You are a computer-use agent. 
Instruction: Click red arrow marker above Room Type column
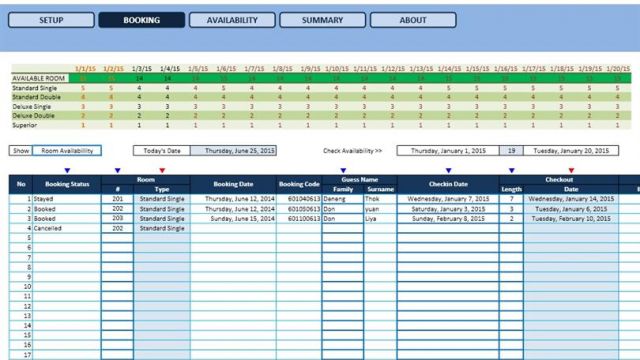162,171
